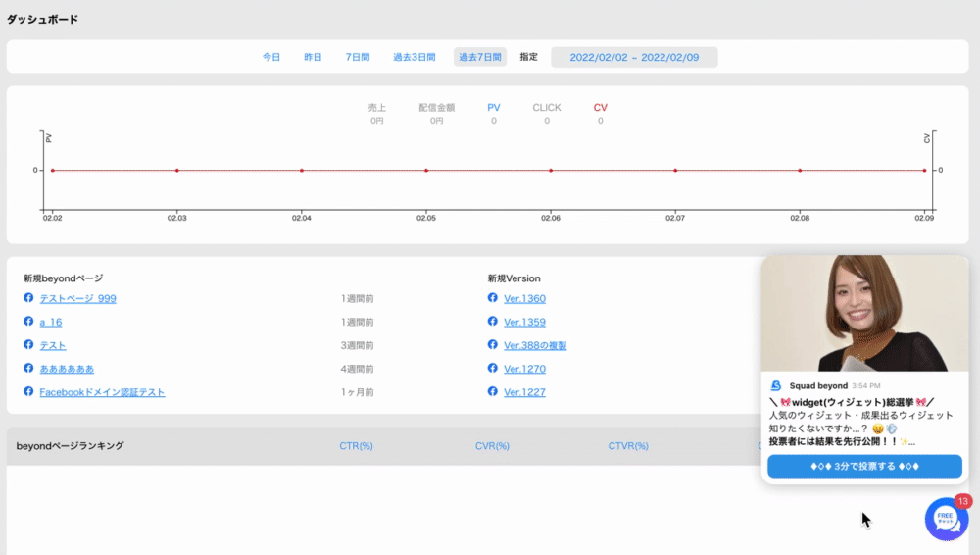The image size is (980, 555).
Task: Click Facebook icon beside テスト page
Action: [28, 345]
